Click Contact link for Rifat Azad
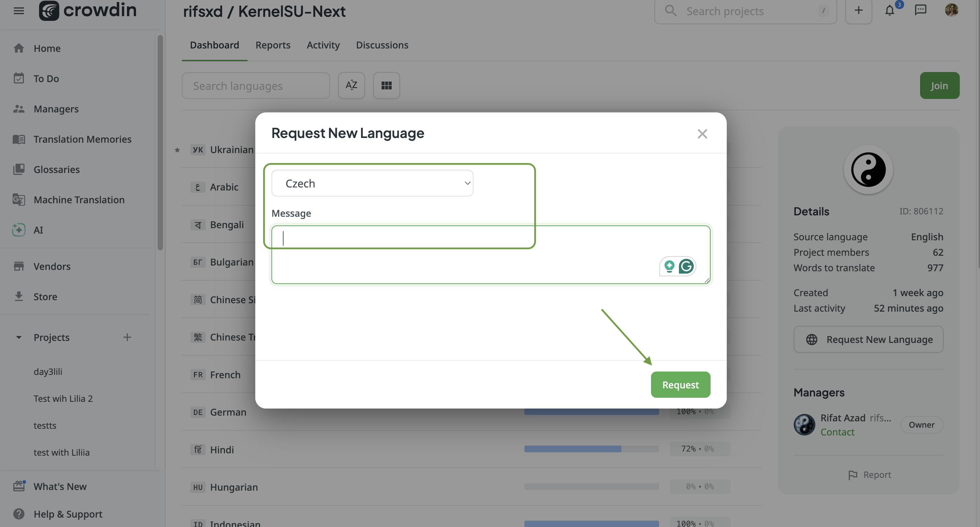This screenshot has width=980, height=527. pyautogui.click(x=837, y=432)
